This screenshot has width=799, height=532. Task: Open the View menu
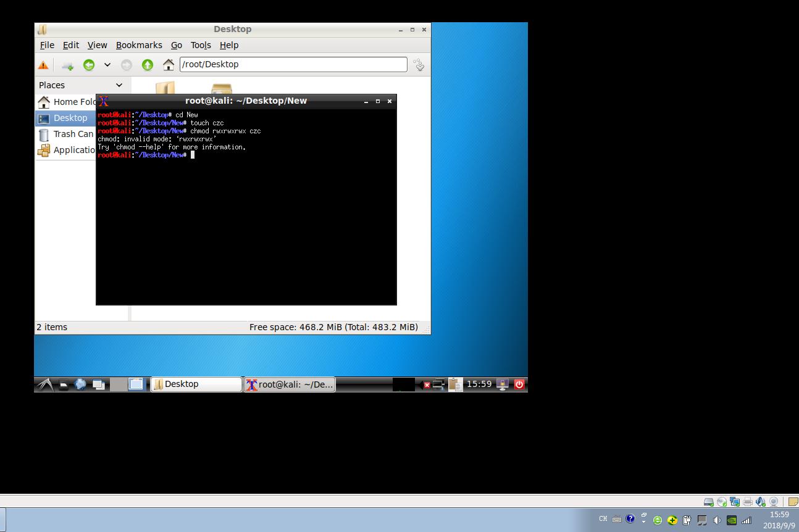tap(97, 45)
